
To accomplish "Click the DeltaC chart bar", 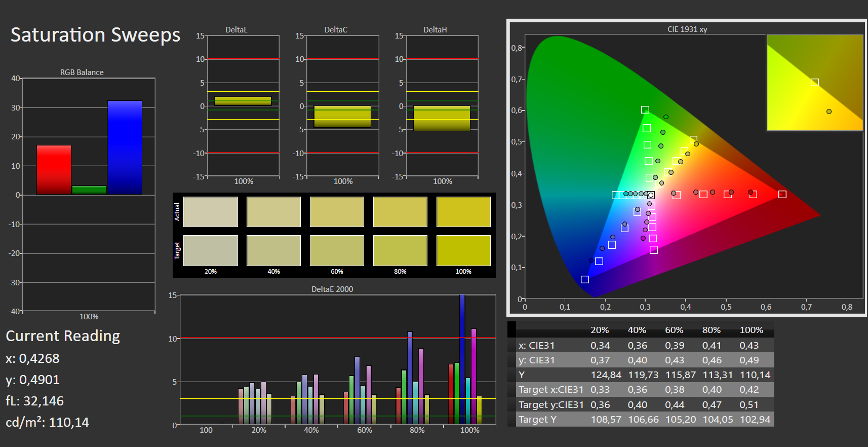I will [342, 117].
